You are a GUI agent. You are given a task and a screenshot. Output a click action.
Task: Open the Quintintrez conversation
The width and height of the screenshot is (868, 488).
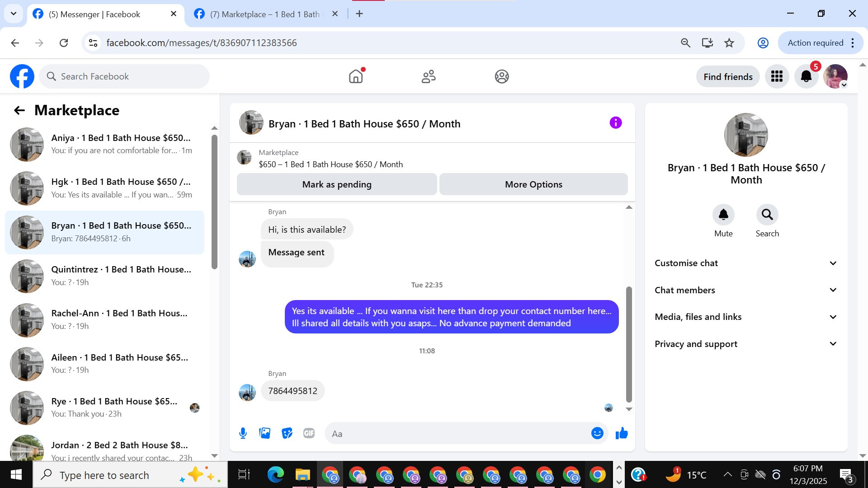pos(104,276)
